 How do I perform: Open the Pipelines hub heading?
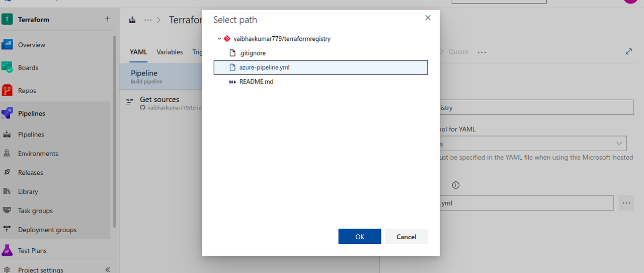pos(32,113)
